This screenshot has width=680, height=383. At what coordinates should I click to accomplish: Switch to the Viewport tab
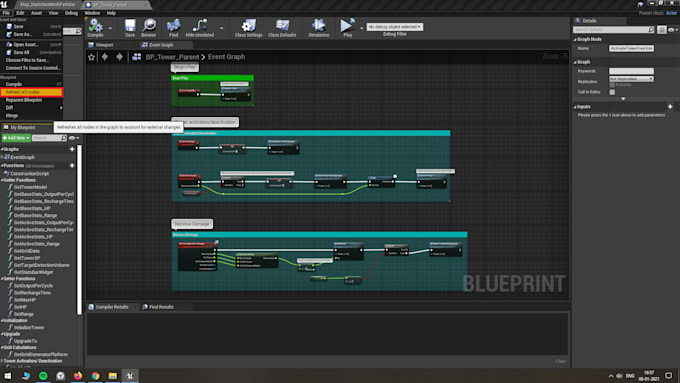(104, 45)
